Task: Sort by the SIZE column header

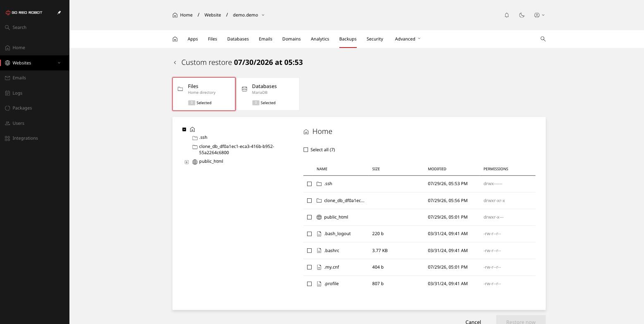Action: 376,169
